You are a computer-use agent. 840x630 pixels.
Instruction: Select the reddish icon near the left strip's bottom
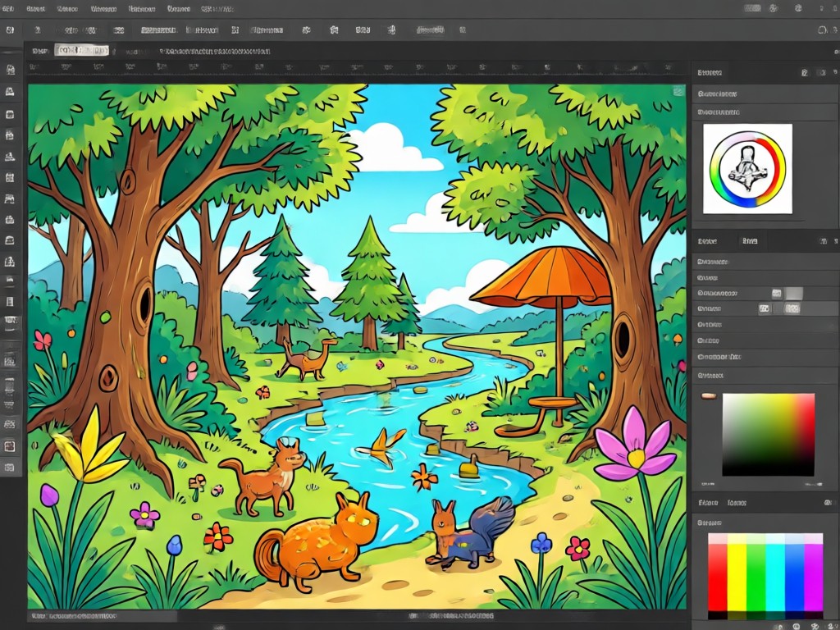click(10, 445)
